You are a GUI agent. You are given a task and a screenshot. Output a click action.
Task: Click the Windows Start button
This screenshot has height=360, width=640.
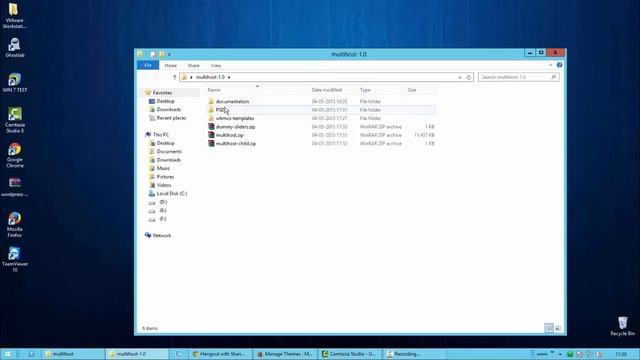pyautogui.click(x=7, y=354)
